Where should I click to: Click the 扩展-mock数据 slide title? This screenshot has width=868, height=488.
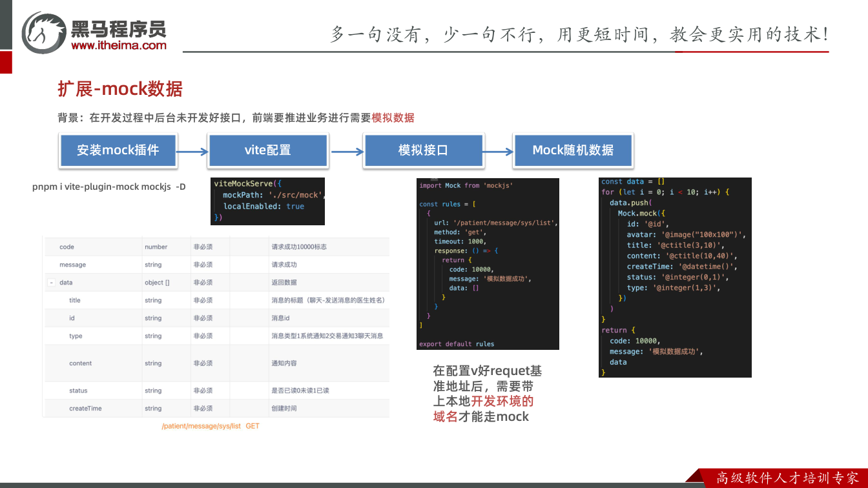pyautogui.click(x=120, y=89)
